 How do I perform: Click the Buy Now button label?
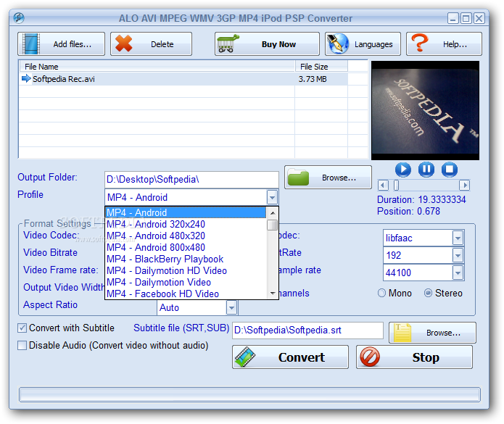278,44
